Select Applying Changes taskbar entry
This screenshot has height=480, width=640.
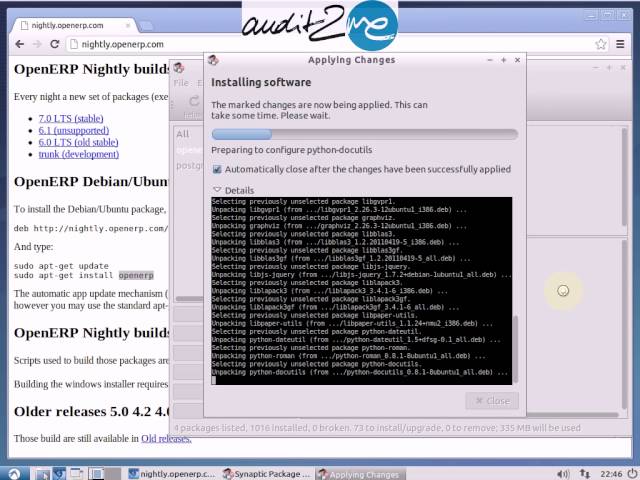click(x=360, y=474)
